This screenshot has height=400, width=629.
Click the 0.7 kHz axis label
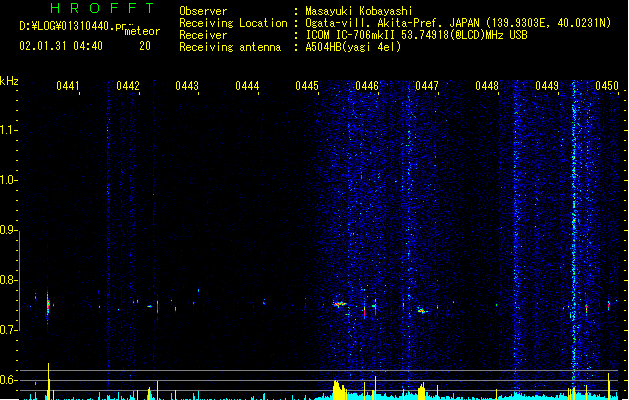pos(8,330)
